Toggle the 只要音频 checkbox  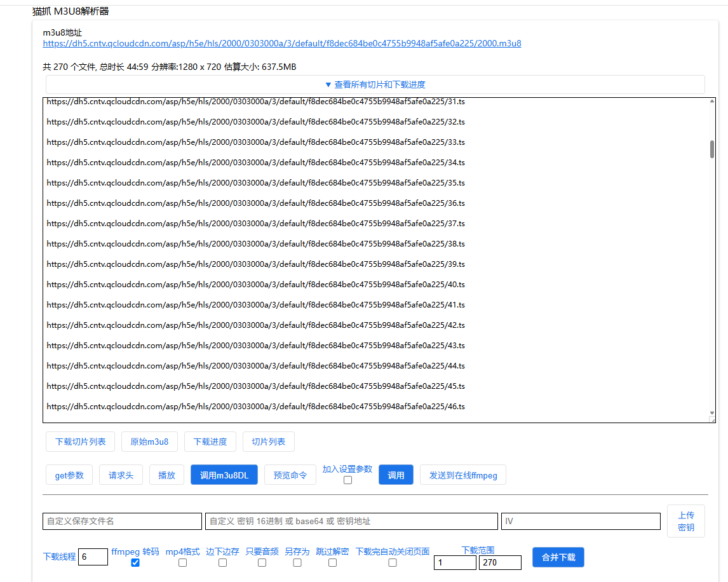pyautogui.click(x=262, y=563)
